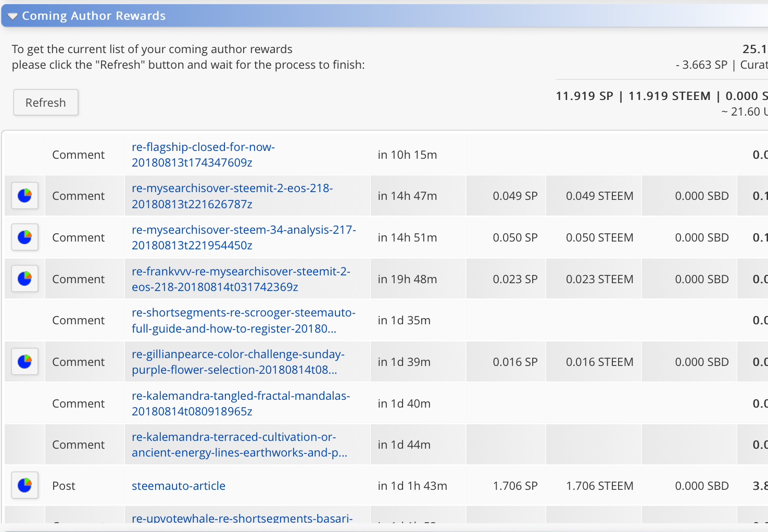
Task: Select the 'in 1d 1h 43m' payout time cell
Action: coord(412,486)
